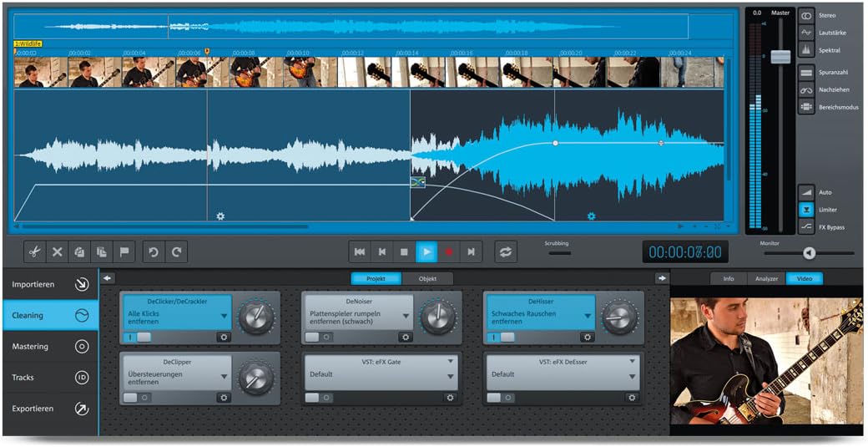Screen dimensions: 868x447
Task: Set a marker with the flag icon
Action: pyautogui.click(x=124, y=252)
